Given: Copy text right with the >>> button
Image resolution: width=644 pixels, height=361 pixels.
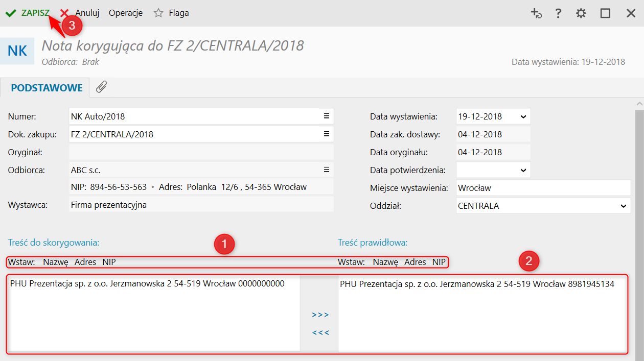Looking at the screenshot, I should point(320,315).
